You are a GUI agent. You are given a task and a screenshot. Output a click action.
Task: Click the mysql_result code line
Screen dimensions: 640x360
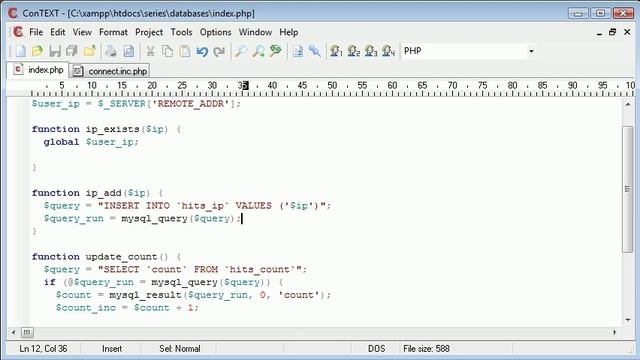tap(193, 295)
